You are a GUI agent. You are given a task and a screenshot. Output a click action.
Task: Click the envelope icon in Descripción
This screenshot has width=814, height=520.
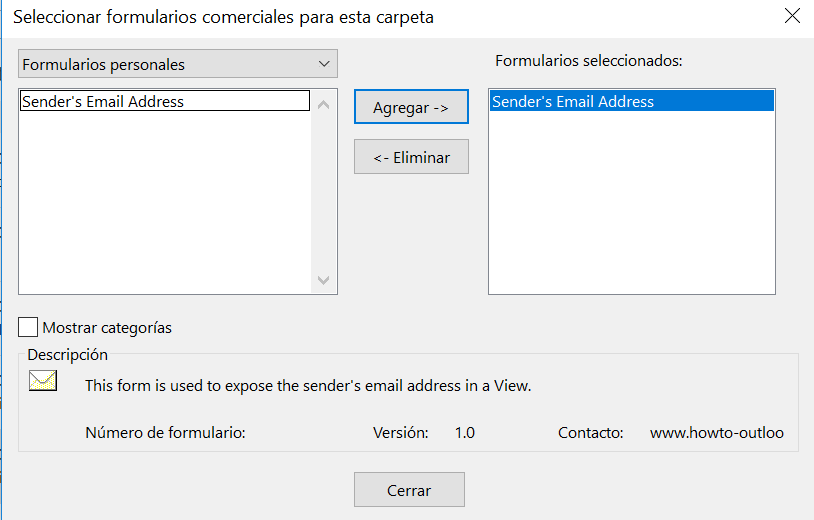pyautogui.click(x=43, y=380)
